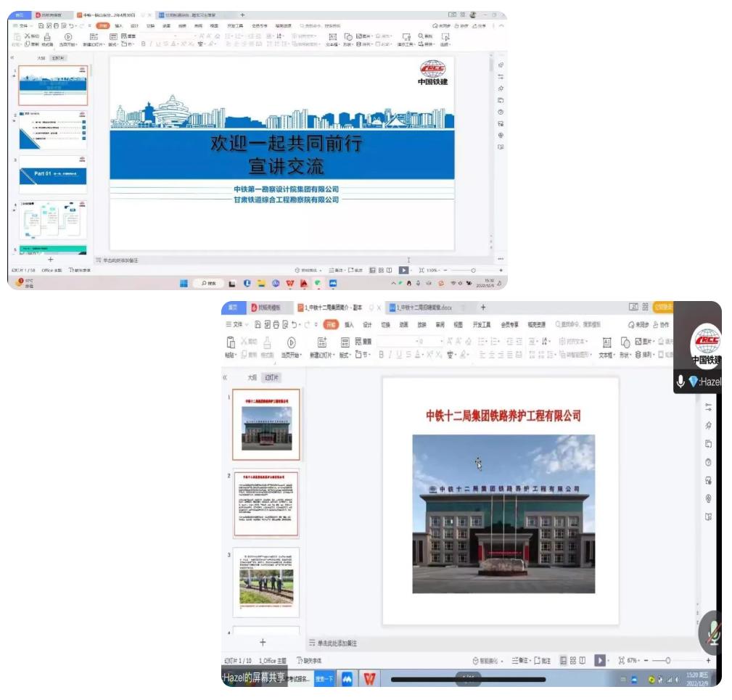The height and width of the screenshot is (700, 732).
Task: Click the plus add-slide button under lower thumbnails
Action: 263,642
